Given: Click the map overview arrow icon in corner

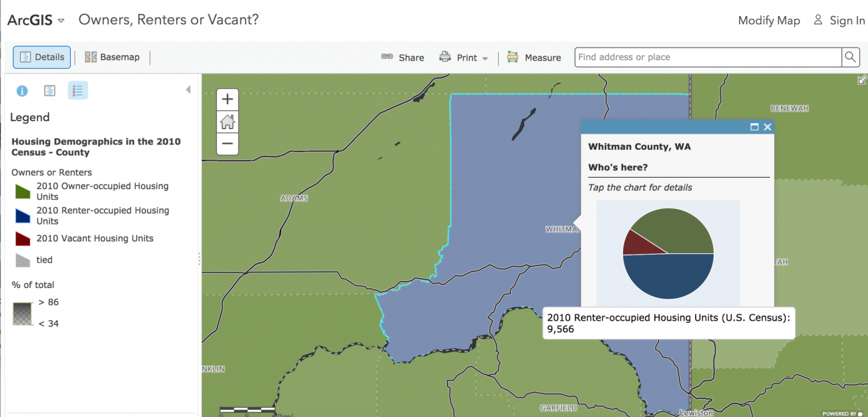Looking at the screenshot, I should pyautogui.click(x=862, y=80).
